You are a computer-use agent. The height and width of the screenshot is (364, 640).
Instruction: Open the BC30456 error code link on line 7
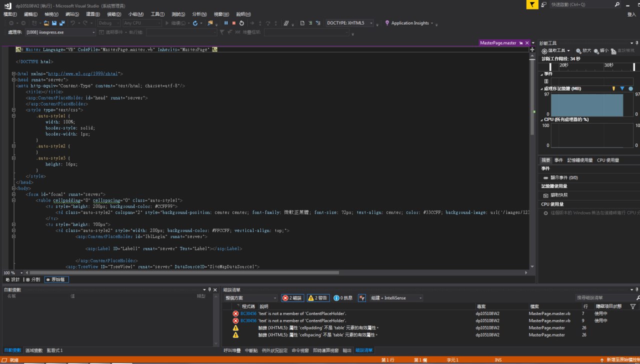[x=248, y=313]
